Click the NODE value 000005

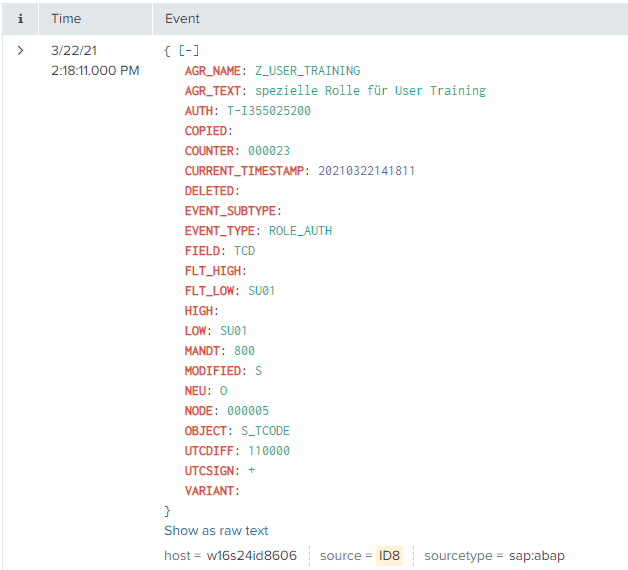[248, 411]
